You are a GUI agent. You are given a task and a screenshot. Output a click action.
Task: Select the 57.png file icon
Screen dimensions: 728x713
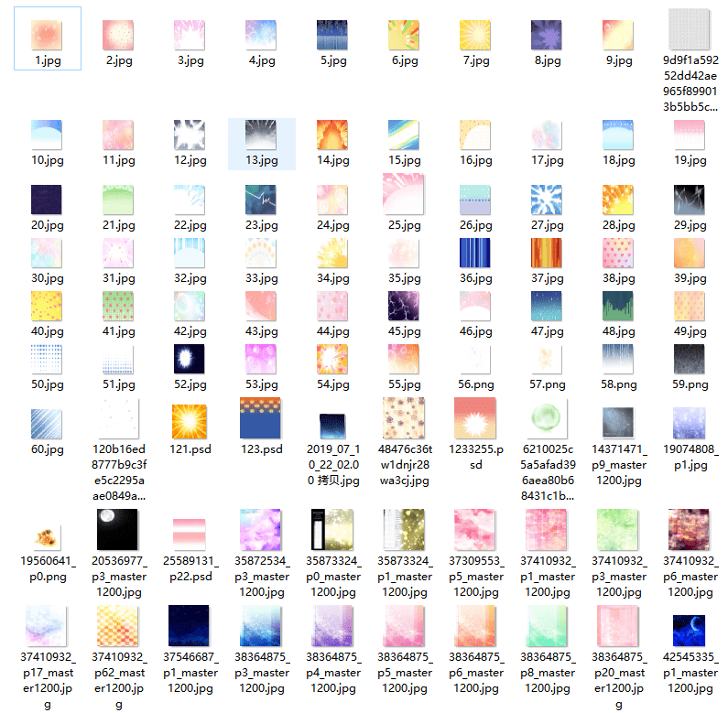[x=547, y=361]
